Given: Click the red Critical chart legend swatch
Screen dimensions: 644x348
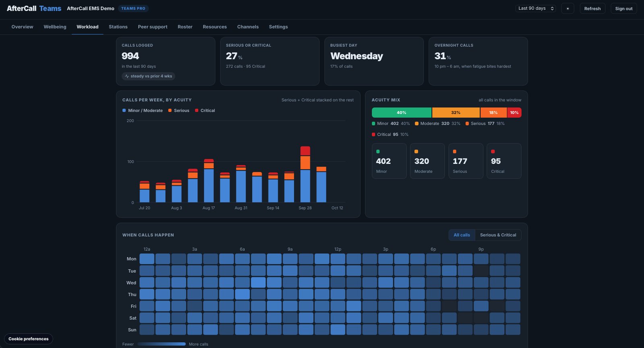Looking at the screenshot, I should click(x=196, y=110).
